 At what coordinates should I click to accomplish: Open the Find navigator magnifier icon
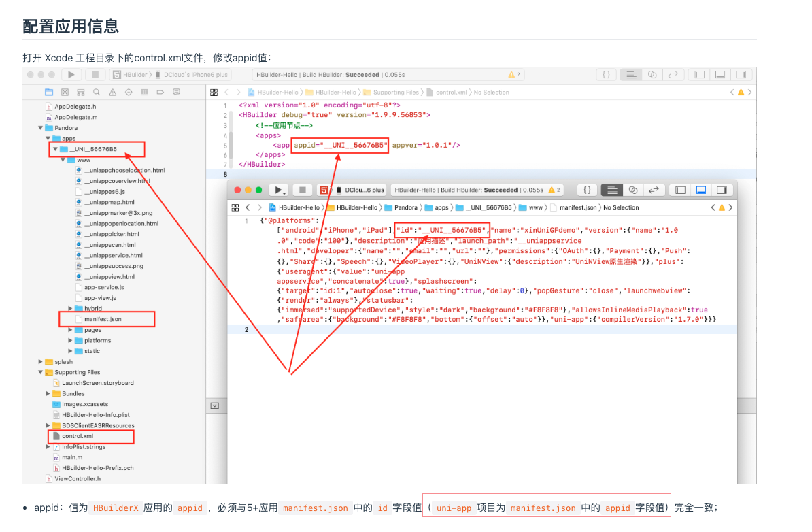coord(97,92)
